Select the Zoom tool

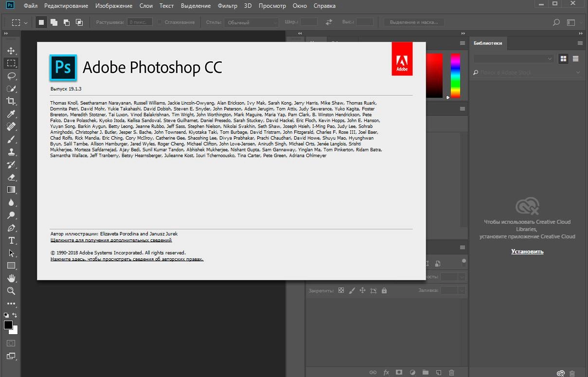coord(11,291)
